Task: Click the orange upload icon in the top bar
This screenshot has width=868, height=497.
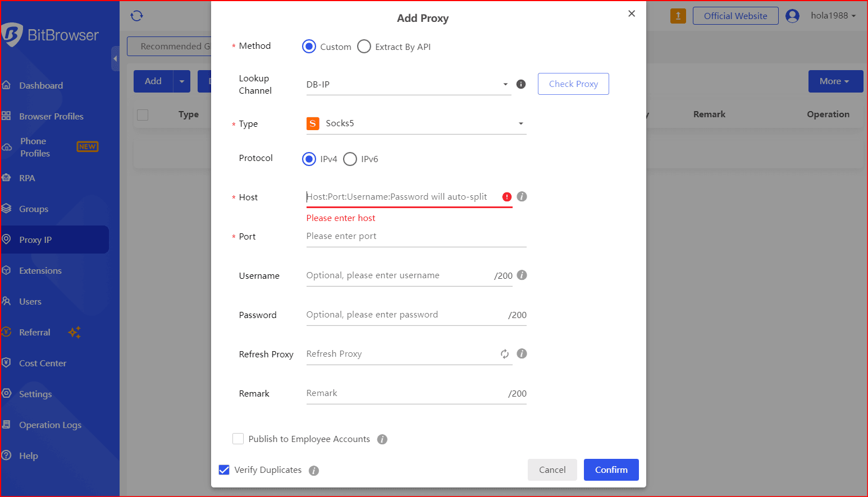Action: (678, 16)
